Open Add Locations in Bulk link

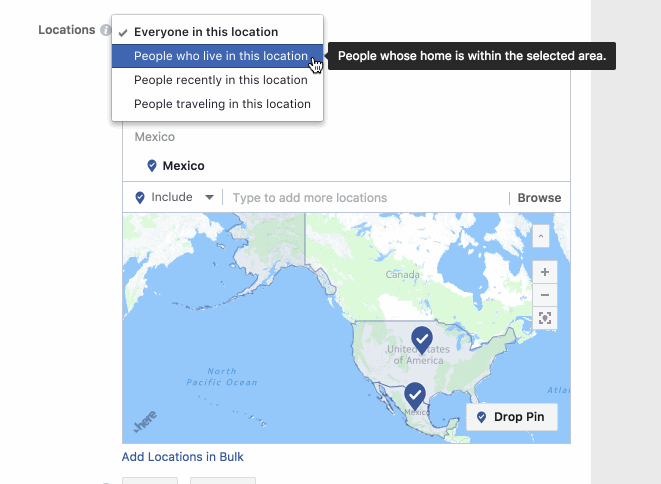tap(182, 457)
